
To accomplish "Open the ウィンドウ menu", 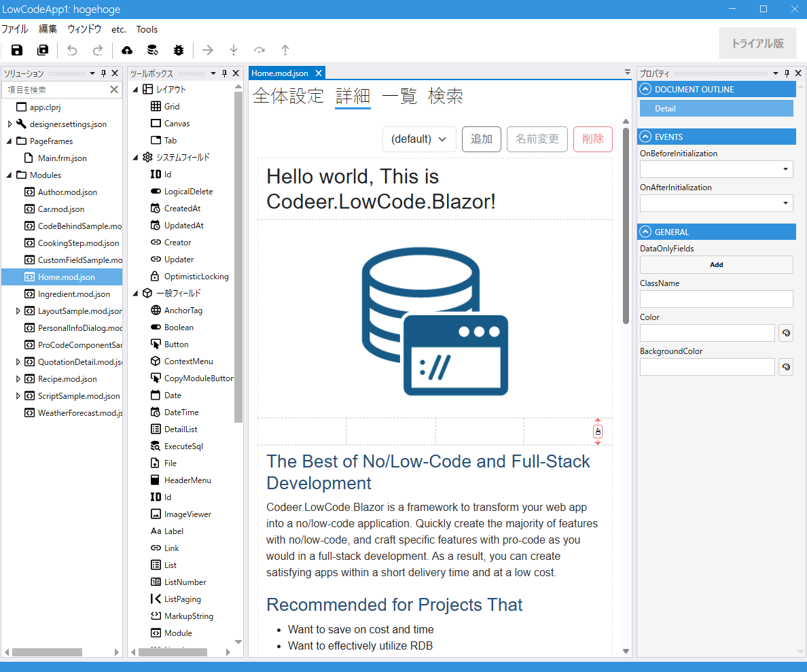I will pyautogui.click(x=84, y=29).
